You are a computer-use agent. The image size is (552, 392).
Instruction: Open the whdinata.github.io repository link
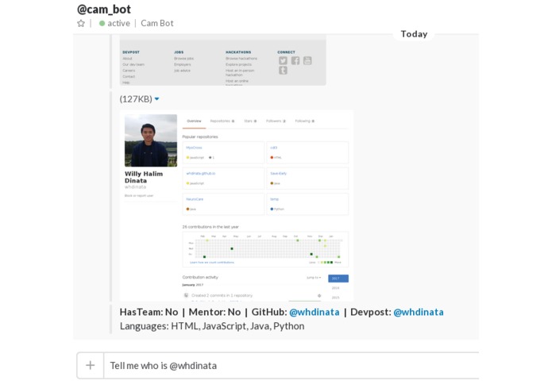click(201, 174)
